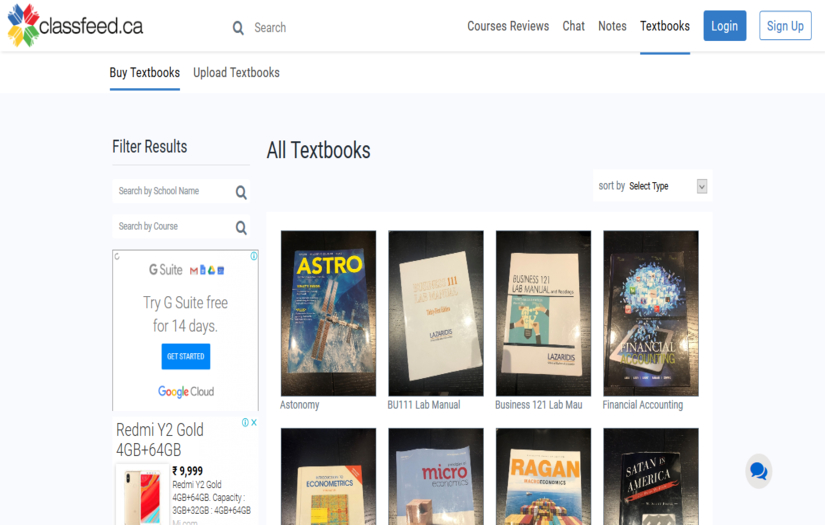825x525 pixels.
Task: Click the Sign Up button
Action: click(x=785, y=26)
